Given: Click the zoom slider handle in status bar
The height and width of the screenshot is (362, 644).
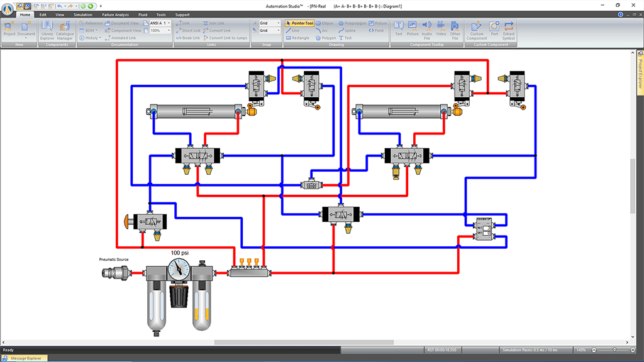Looking at the screenshot, I should pyautogui.click(x=614, y=349).
